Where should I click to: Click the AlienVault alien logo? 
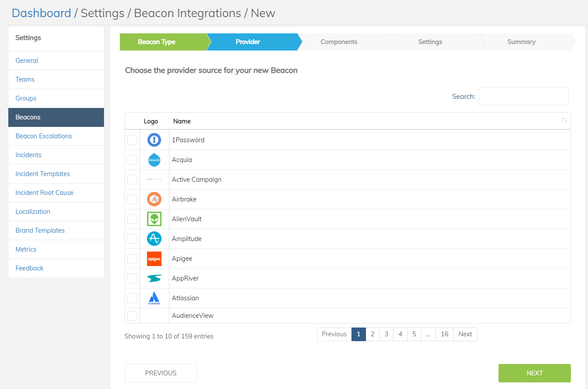(x=154, y=219)
